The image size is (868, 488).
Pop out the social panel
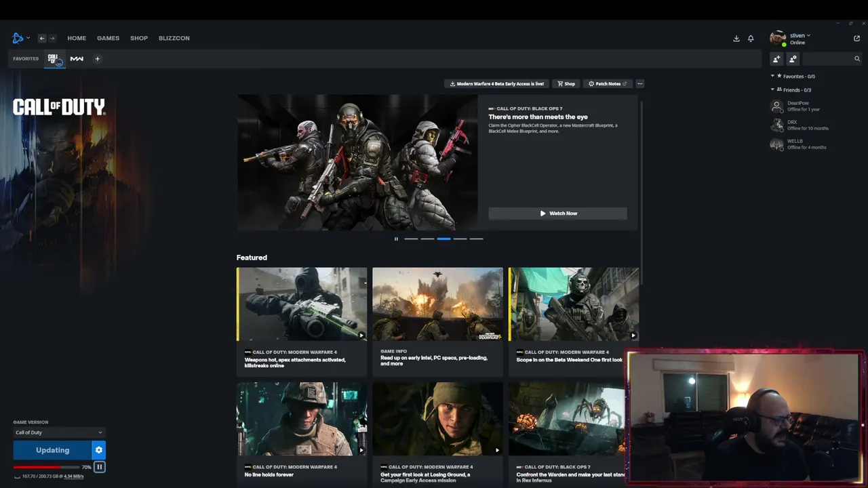click(x=856, y=39)
